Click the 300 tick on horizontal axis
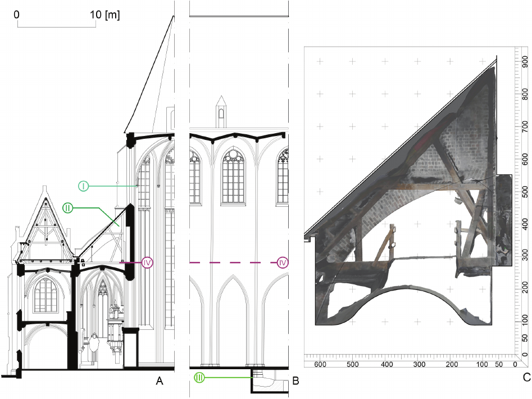Viewport: 532px width, 399px height. (417, 365)
